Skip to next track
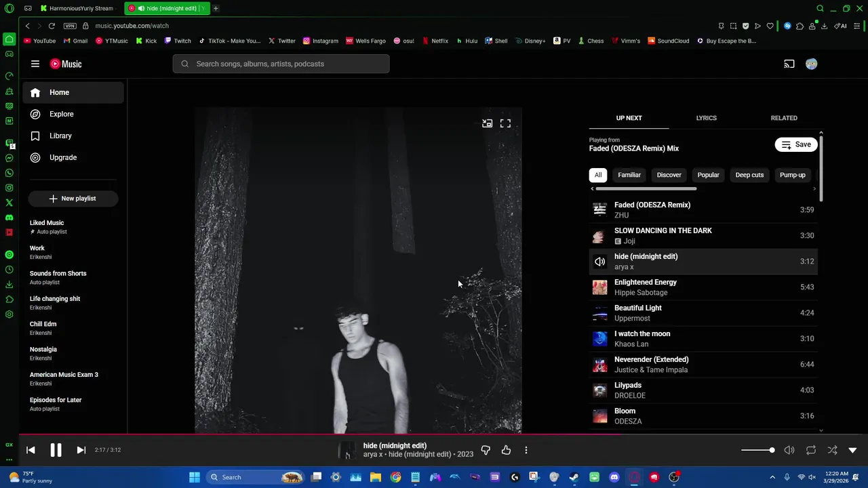The height and width of the screenshot is (488, 868). 81,450
